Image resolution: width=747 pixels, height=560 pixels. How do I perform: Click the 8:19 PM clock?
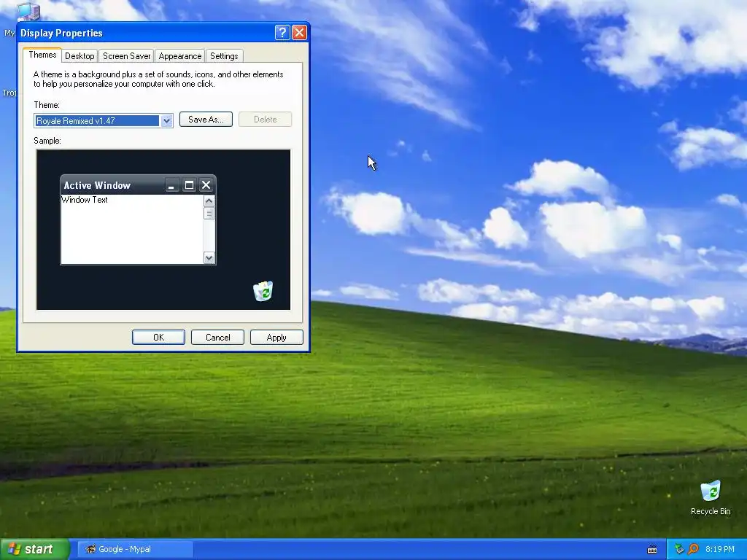[x=719, y=549]
